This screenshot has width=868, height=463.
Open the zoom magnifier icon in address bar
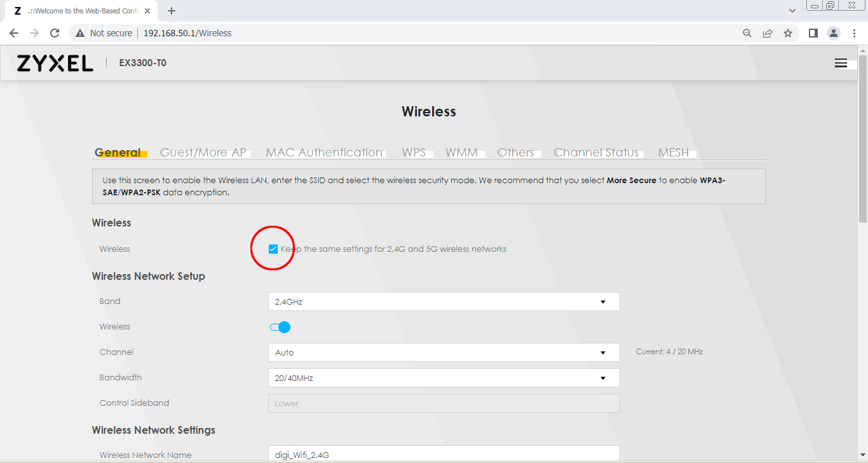(x=747, y=33)
